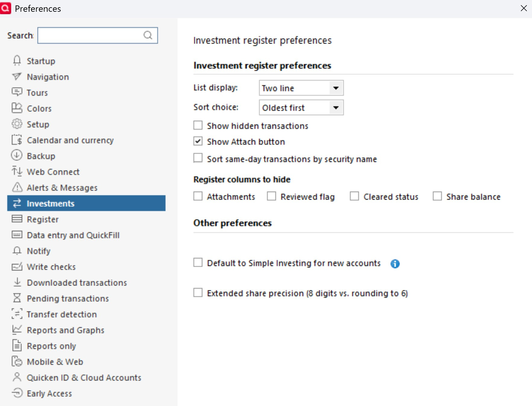
Task: Click the Quicken ID person icon
Action: 17,377
